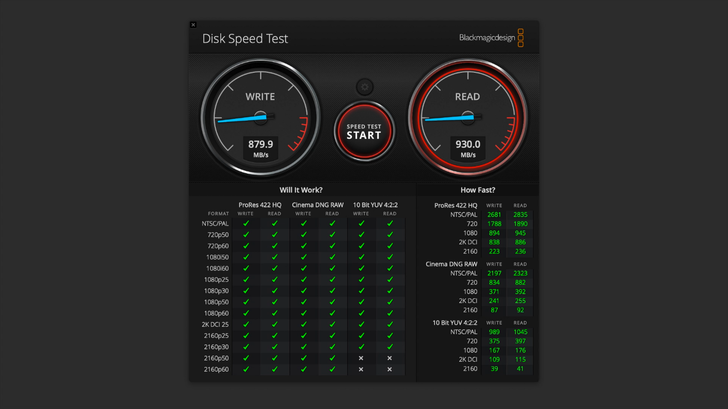Click 10 Bit YUV write checkmark for 2160p30
Viewport: 728px width, 409px height.
pos(361,347)
